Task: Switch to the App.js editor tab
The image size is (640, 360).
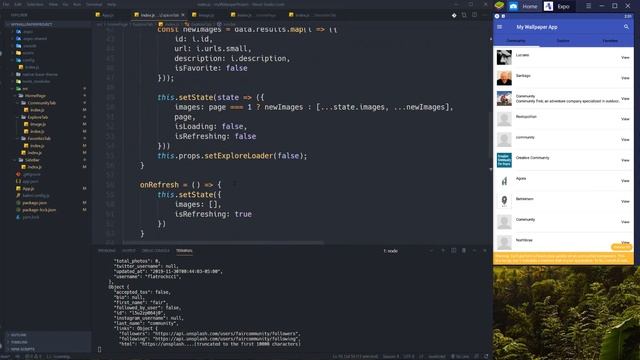Action: click(107, 15)
